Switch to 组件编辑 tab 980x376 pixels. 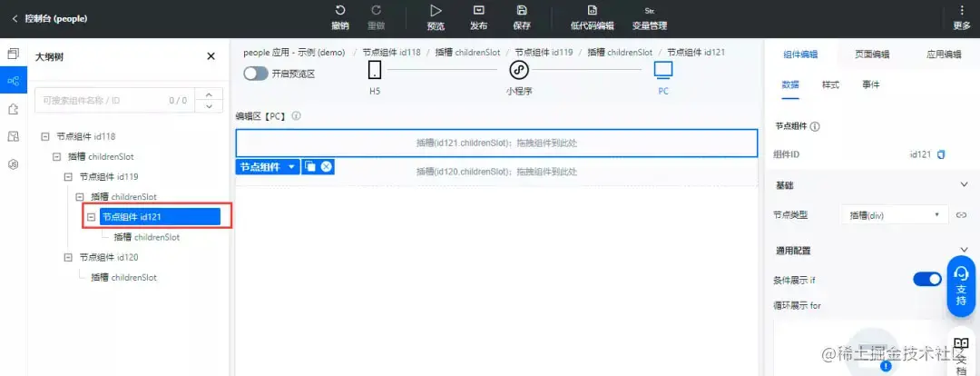pos(800,54)
